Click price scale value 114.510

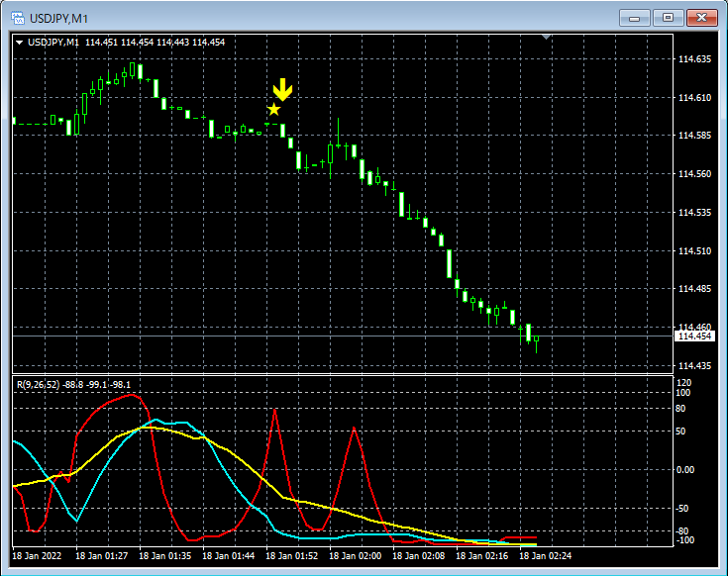[x=694, y=251]
